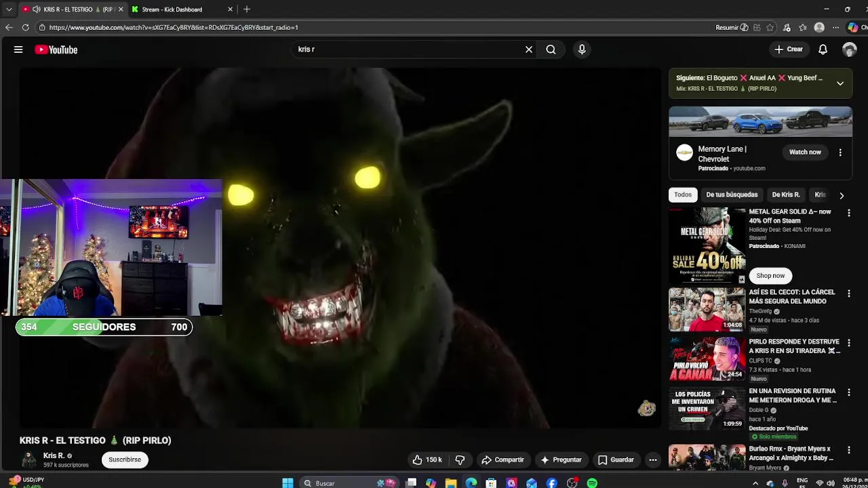The width and height of the screenshot is (868, 488).
Task: Show more filter chips with the right arrow
Action: [x=842, y=196]
